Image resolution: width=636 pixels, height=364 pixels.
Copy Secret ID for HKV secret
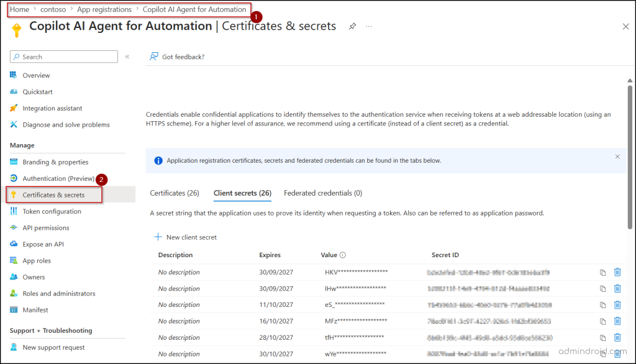coord(602,273)
